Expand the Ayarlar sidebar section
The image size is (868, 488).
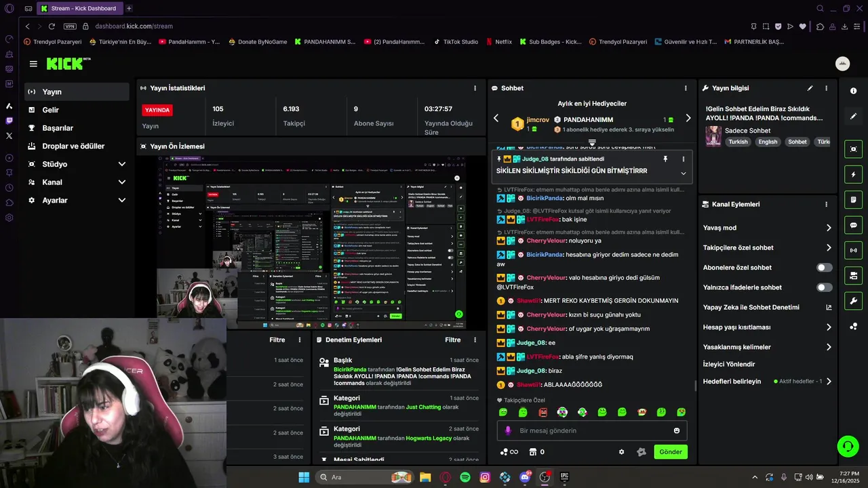coord(122,201)
